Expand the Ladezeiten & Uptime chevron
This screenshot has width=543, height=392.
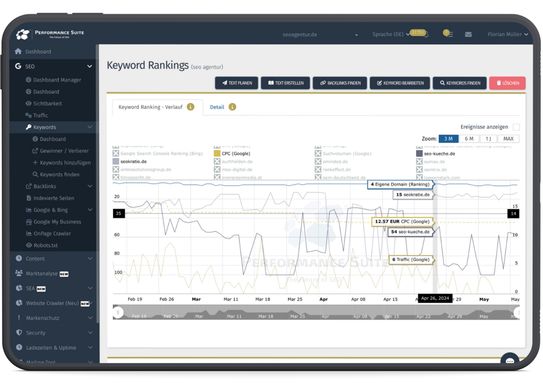90,347
